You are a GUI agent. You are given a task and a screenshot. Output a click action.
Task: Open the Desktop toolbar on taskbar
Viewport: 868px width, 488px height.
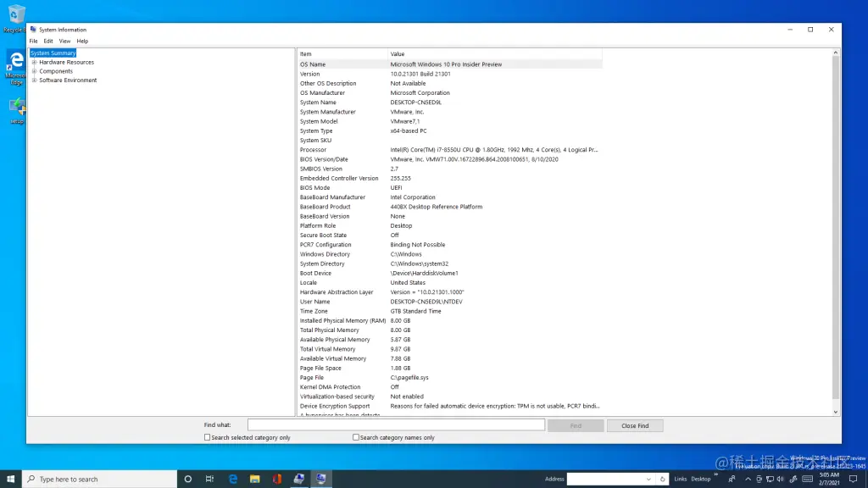[x=700, y=480]
